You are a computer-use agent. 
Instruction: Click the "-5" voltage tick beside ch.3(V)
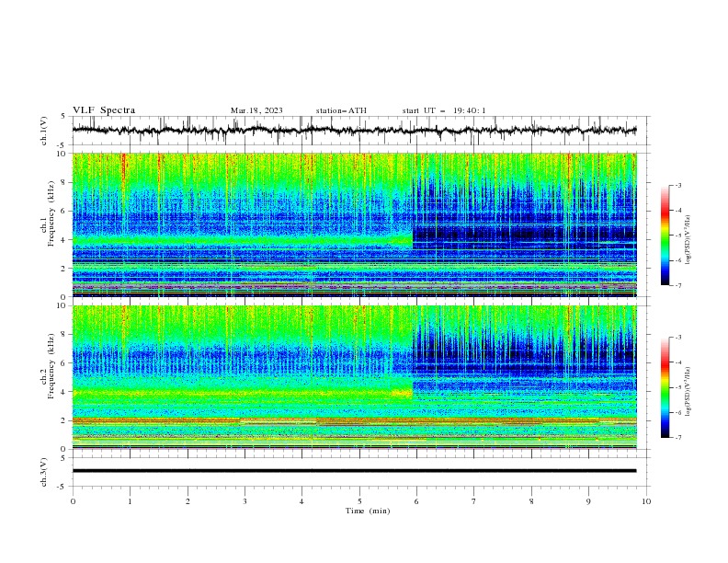click(x=62, y=487)
